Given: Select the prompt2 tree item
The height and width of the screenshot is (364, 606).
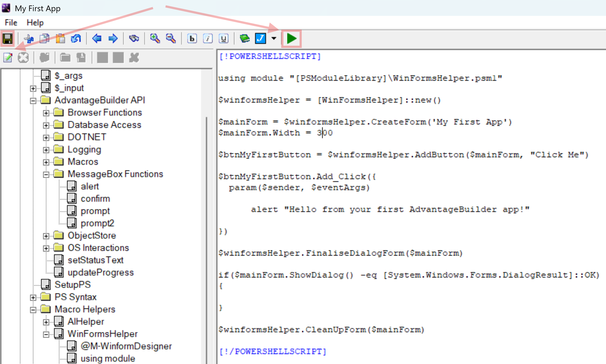Looking at the screenshot, I should 97,224.
